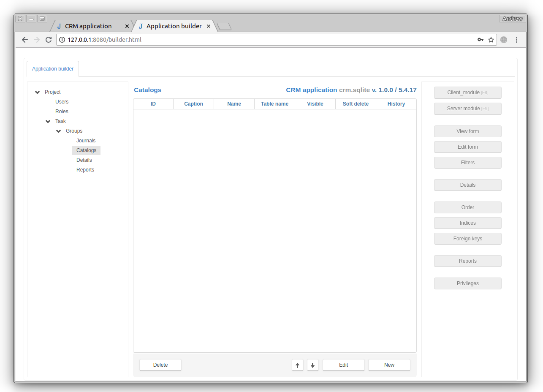Reload the page with the refresh icon
The height and width of the screenshot is (392, 543).
[x=49, y=40]
